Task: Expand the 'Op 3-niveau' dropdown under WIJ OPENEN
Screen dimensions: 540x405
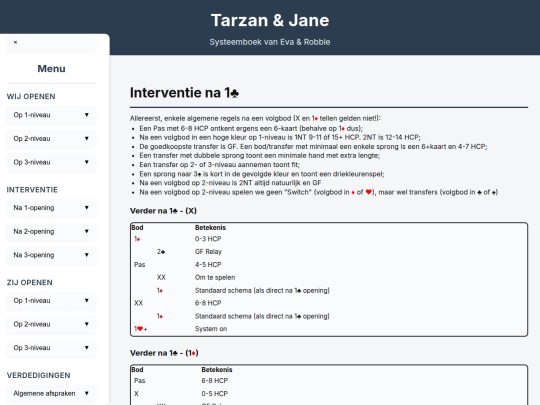Action: [x=51, y=162]
